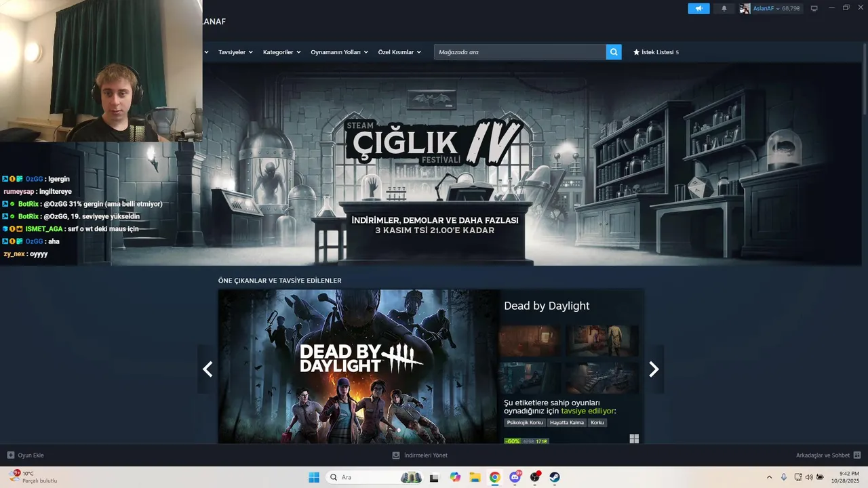View third Dead by Daylight screenshot thumbnail

point(530,378)
